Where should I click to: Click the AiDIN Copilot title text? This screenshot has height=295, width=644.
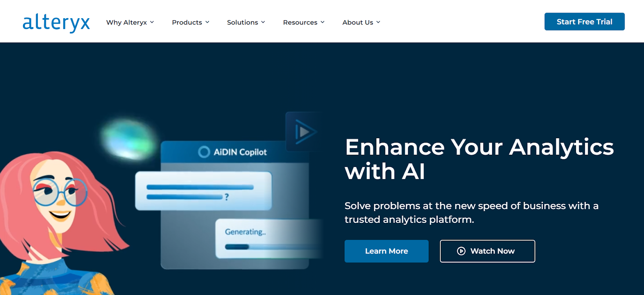(240, 152)
